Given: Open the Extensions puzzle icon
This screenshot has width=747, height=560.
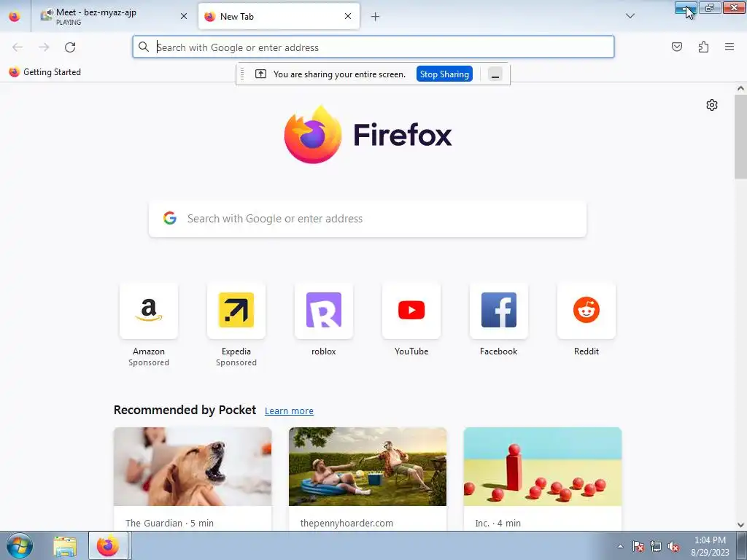Looking at the screenshot, I should tap(704, 47).
